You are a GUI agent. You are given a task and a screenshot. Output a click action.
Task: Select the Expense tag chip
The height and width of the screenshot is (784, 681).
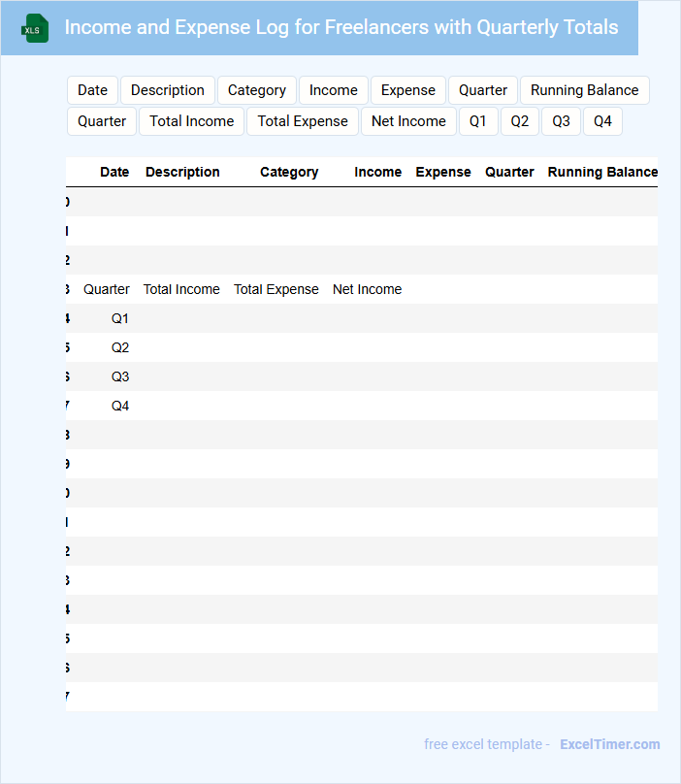point(408,90)
